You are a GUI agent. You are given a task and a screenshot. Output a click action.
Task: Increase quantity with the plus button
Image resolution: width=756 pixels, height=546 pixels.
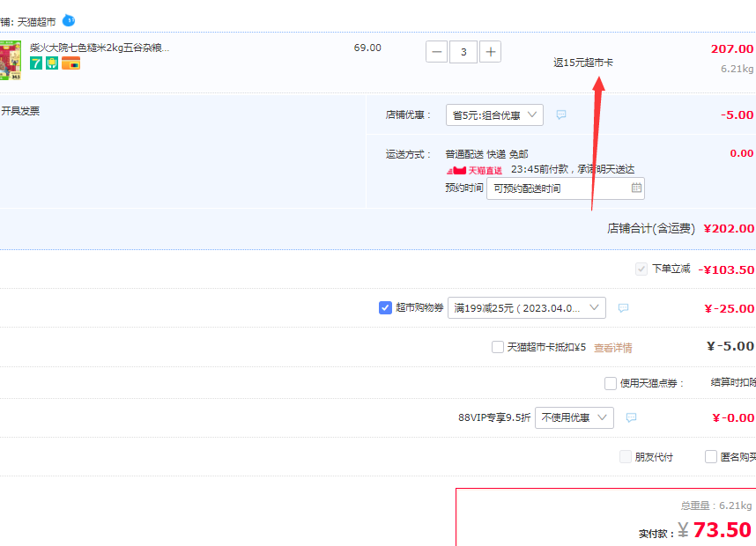[x=490, y=52]
